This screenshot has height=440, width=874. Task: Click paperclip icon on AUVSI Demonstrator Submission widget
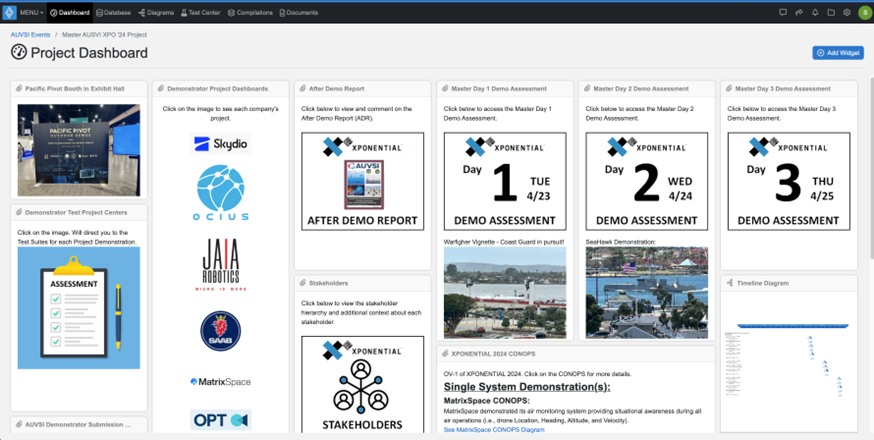tap(19, 424)
